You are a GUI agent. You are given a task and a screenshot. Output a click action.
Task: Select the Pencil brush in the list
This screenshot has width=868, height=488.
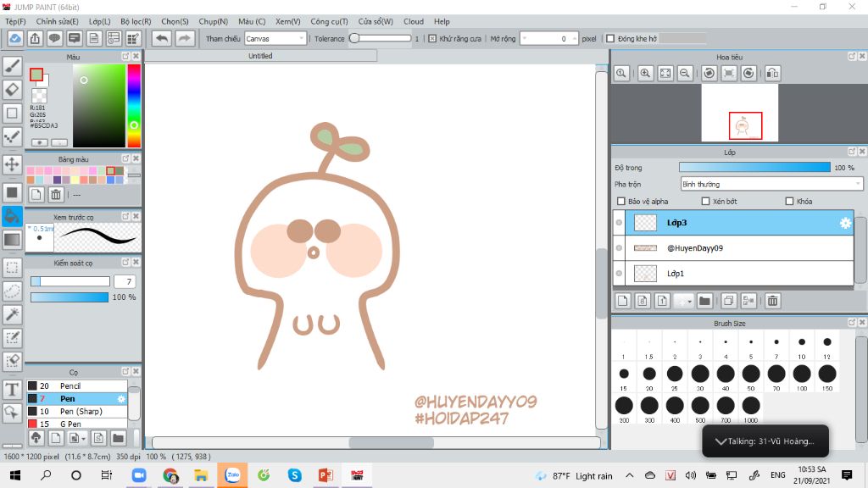click(77, 386)
